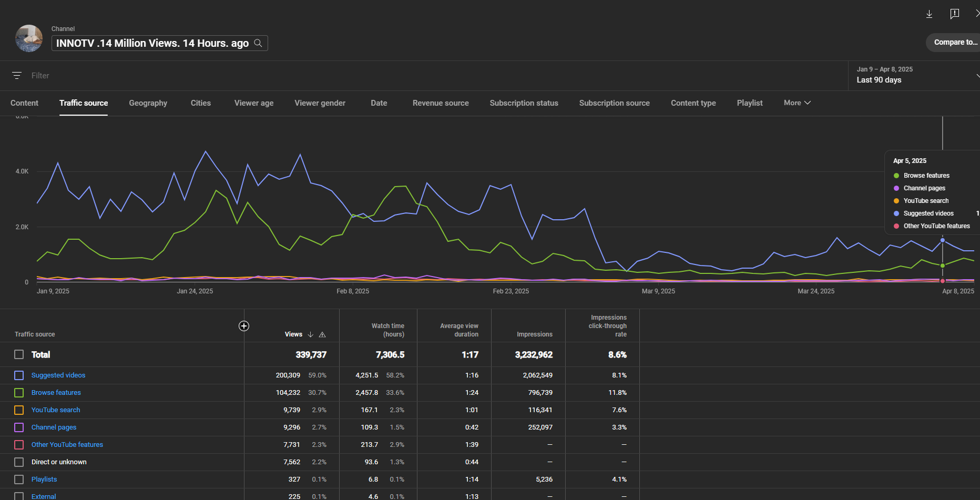Screen dimensions: 980x500
Task: Select the Subscription status tab
Action: click(524, 103)
